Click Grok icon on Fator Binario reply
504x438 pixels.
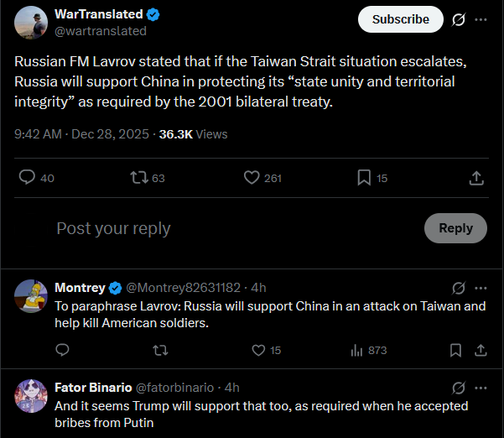pos(459,388)
